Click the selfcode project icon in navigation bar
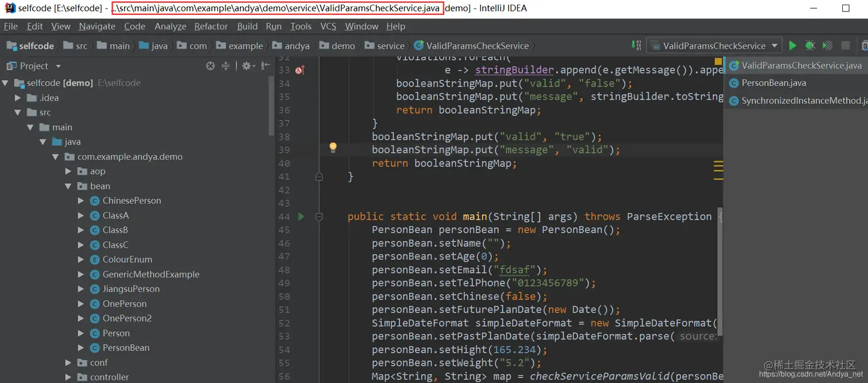 click(11, 46)
